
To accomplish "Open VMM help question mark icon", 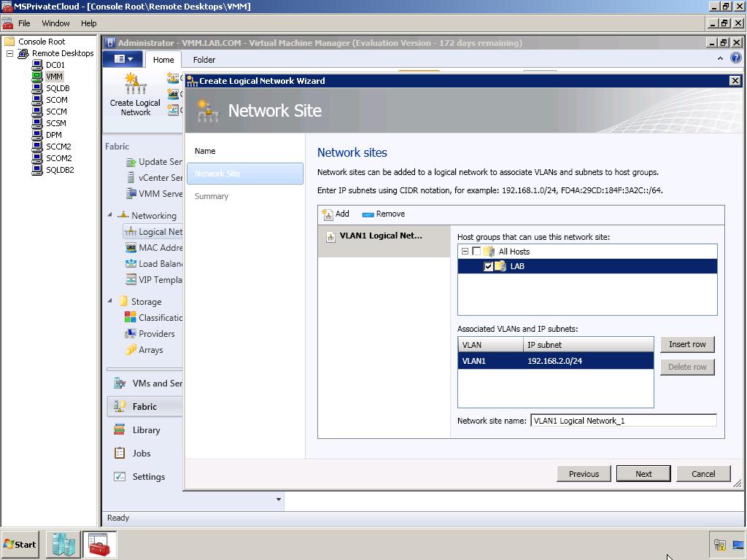I will tap(735, 58).
